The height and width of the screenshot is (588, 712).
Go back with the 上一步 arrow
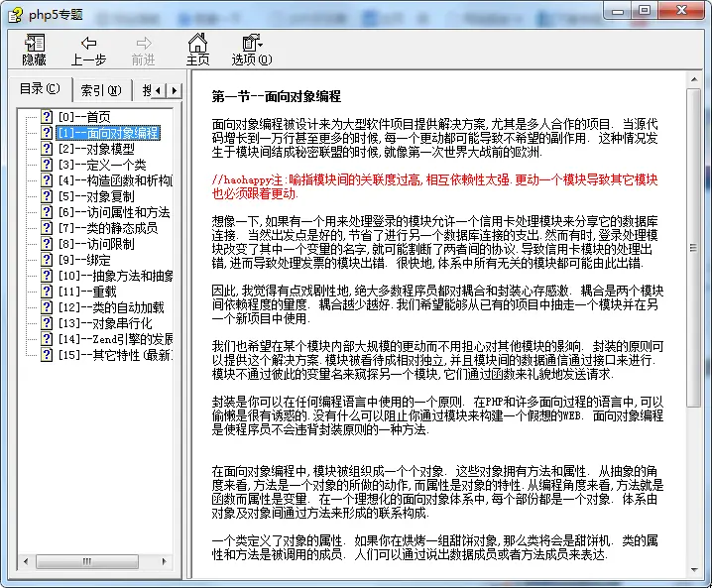point(88,49)
